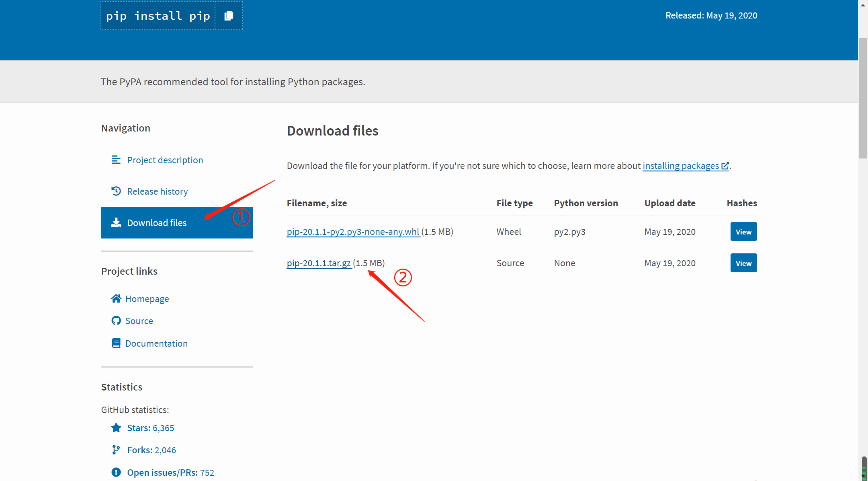The width and height of the screenshot is (868, 481).
Task: Click the open issues exclamation icon
Action: click(116, 472)
